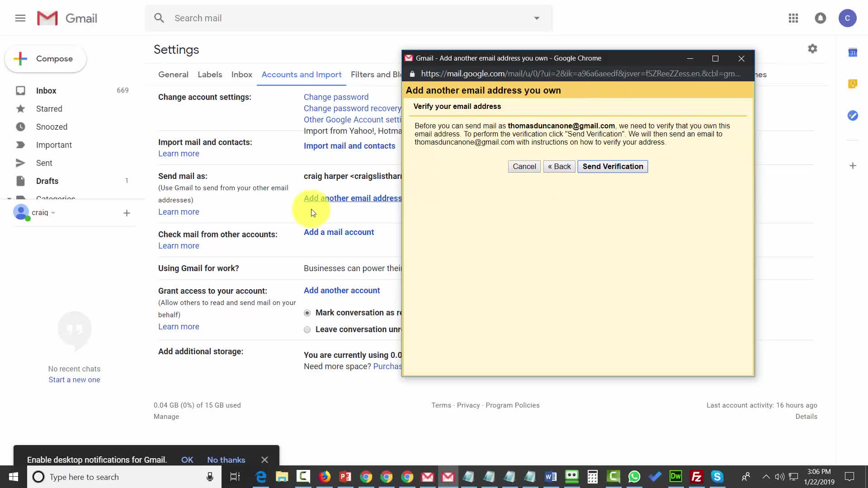This screenshot has height=488, width=868.
Task: Click the Change password link
Action: tap(336, 97)
